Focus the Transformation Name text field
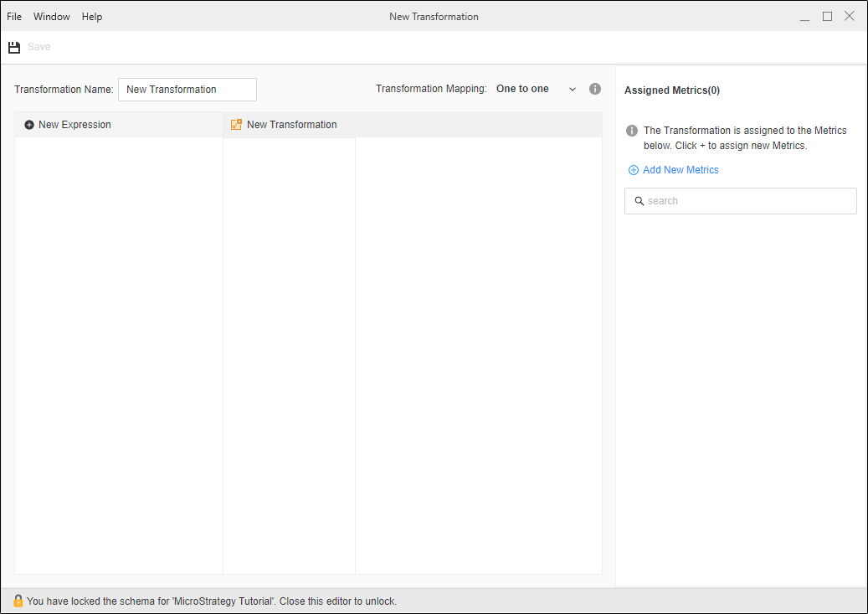The height and width of the screenshot is (614, 868). 187,90
